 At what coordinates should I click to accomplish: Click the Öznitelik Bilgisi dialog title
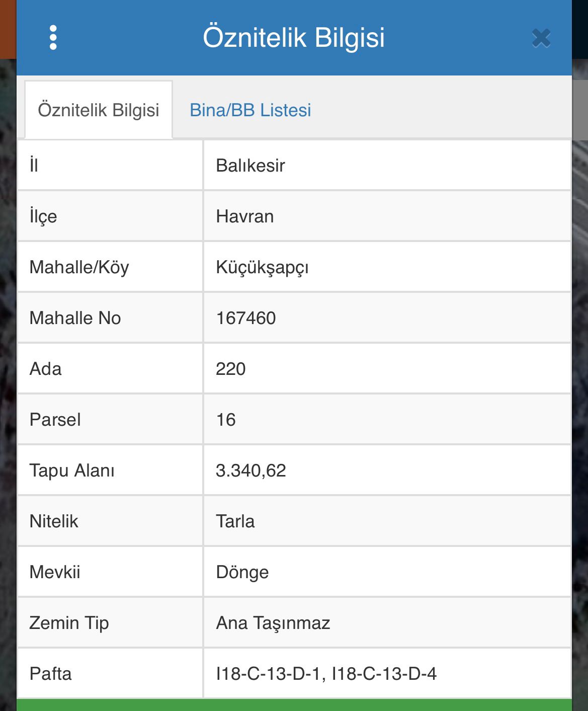click(x=294, y=37)
